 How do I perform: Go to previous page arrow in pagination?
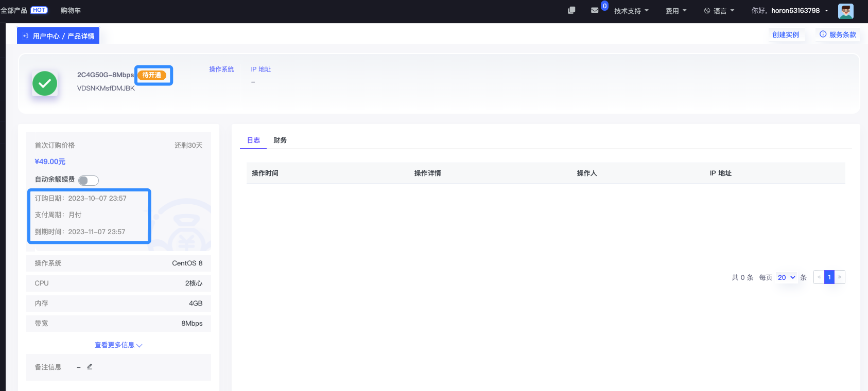[819, 277]
